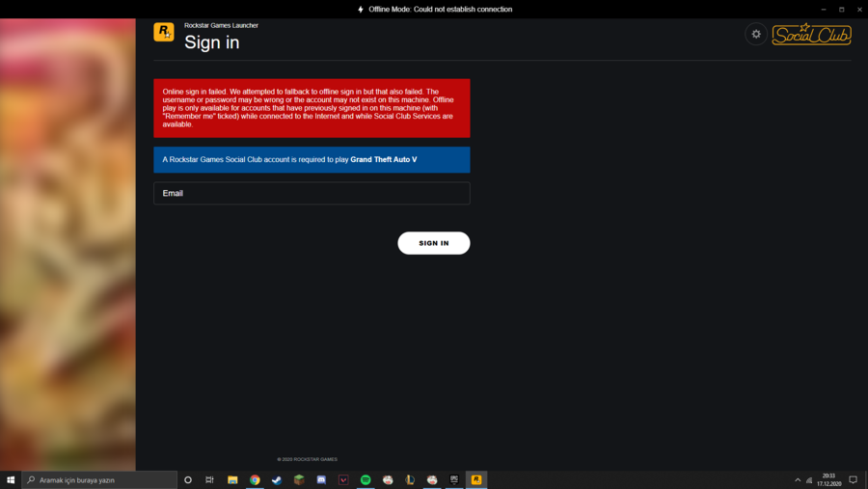Viewport: 868px width, 489px height.
Task: Open Task View from the taskbar
Action: (209, 479)
